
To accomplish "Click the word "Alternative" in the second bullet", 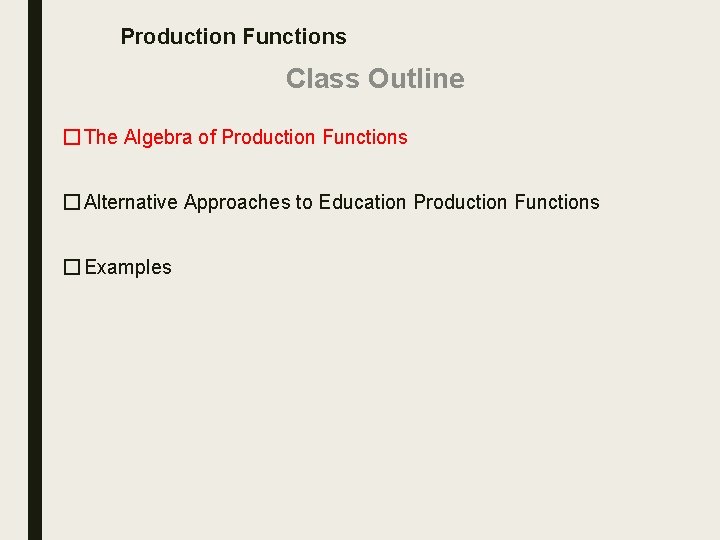I will pyautogui.click(x=132, y=202).
